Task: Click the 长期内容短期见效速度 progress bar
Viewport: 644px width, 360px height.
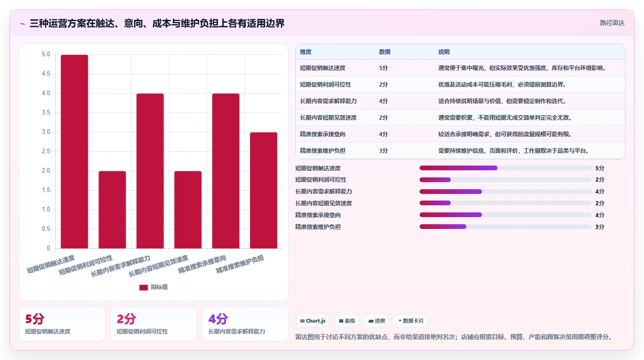Action: click(506, 203)
